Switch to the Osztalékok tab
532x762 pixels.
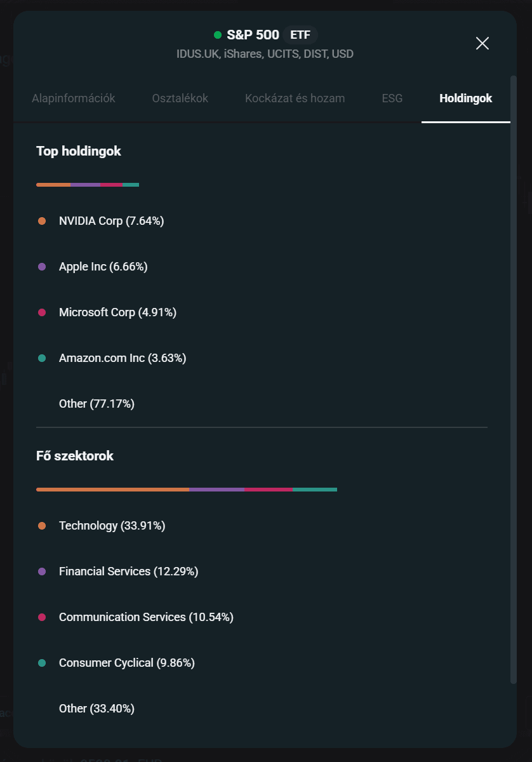click(x=180, y=98)
